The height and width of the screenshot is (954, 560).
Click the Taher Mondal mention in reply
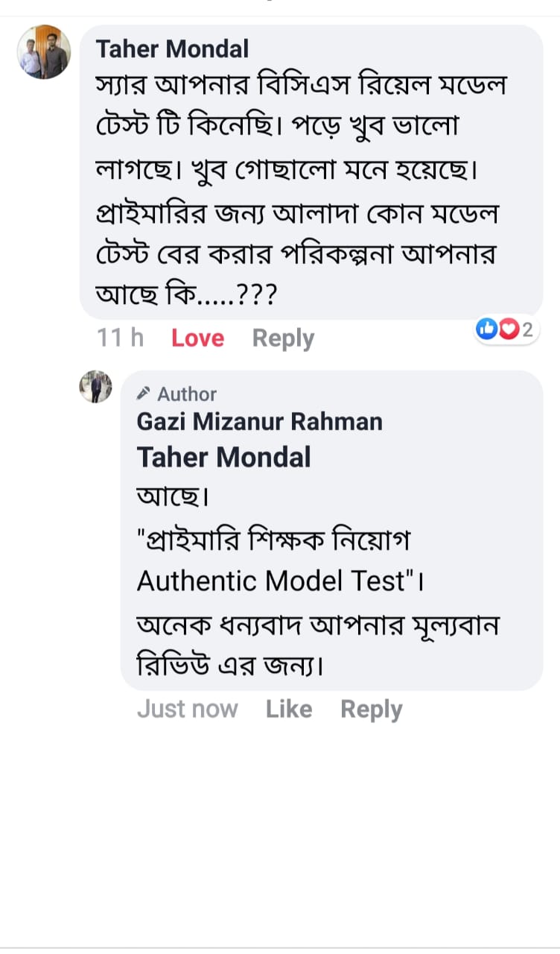[x=223, y=457]
